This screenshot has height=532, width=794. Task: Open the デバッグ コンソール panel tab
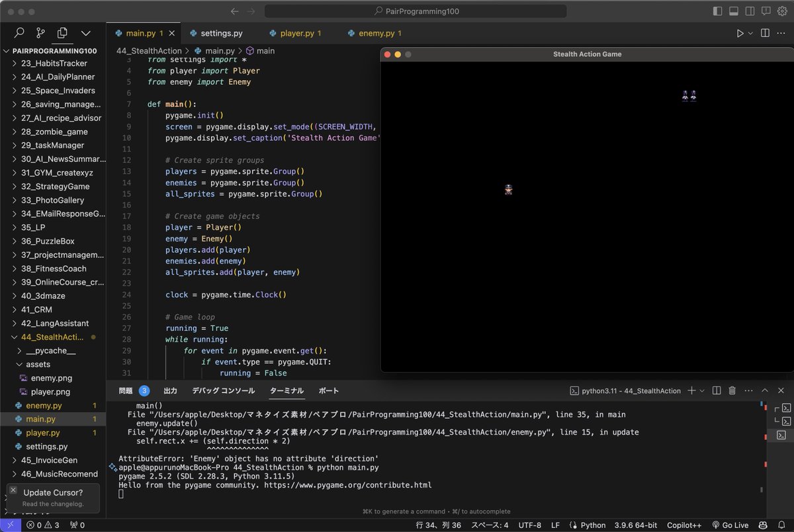point(223,391)
